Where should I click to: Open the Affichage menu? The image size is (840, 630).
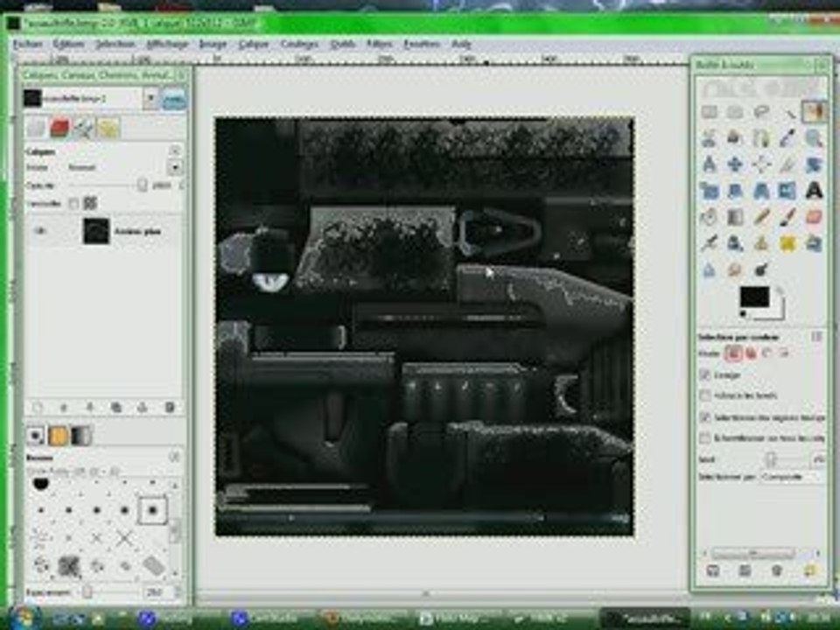point(167,44)
